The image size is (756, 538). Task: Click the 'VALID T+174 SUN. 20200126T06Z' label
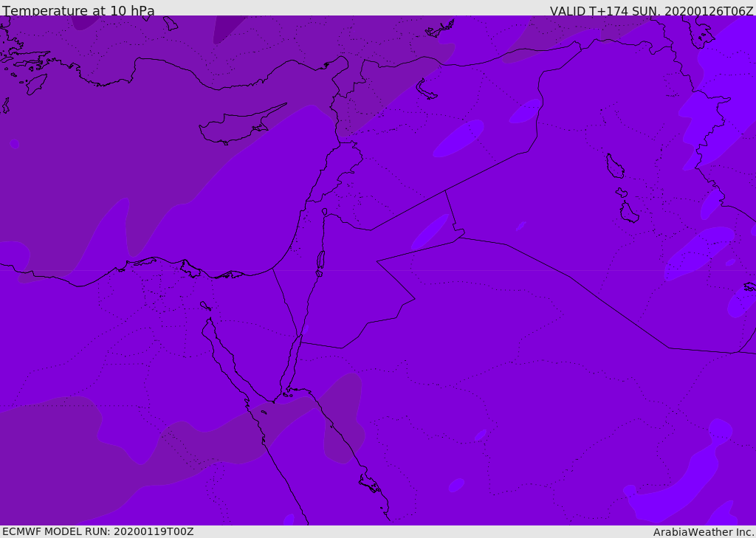point(651,10)
